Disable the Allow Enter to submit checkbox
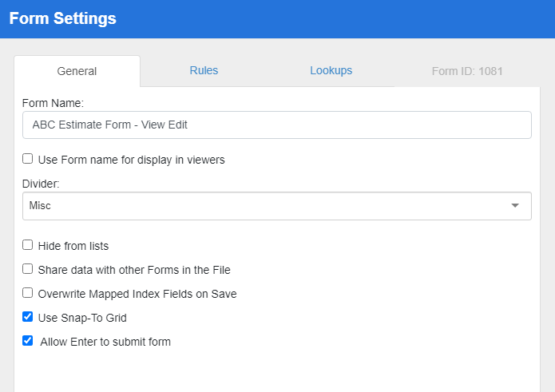 click(x=28, y=341)
